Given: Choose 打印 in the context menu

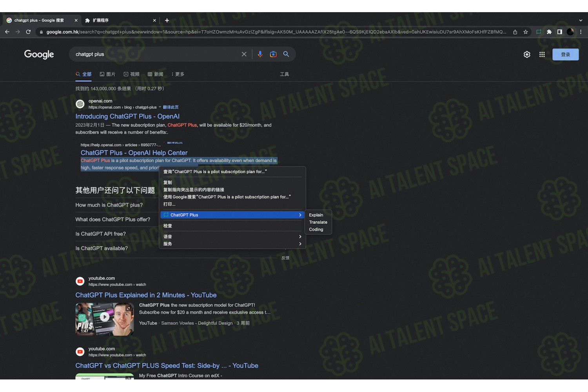Looking at the screenshot, I should click(x=232, y=204).
